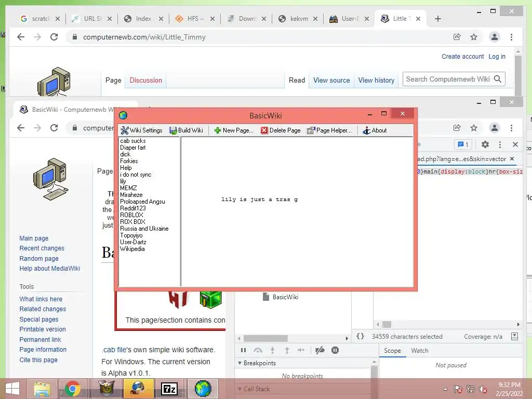Open Wiki Settings in BasicWiki toolbar

[x=141, y=130]
